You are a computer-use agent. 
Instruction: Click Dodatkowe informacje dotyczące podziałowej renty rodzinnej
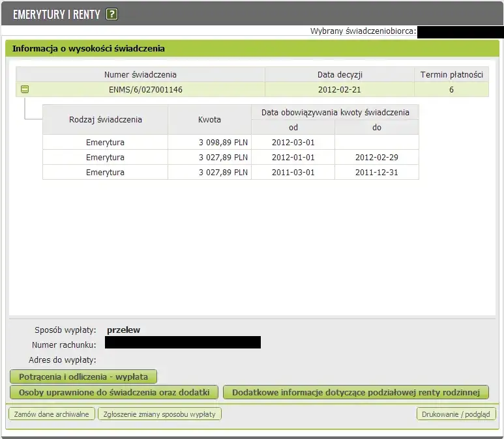pos(355,392)
